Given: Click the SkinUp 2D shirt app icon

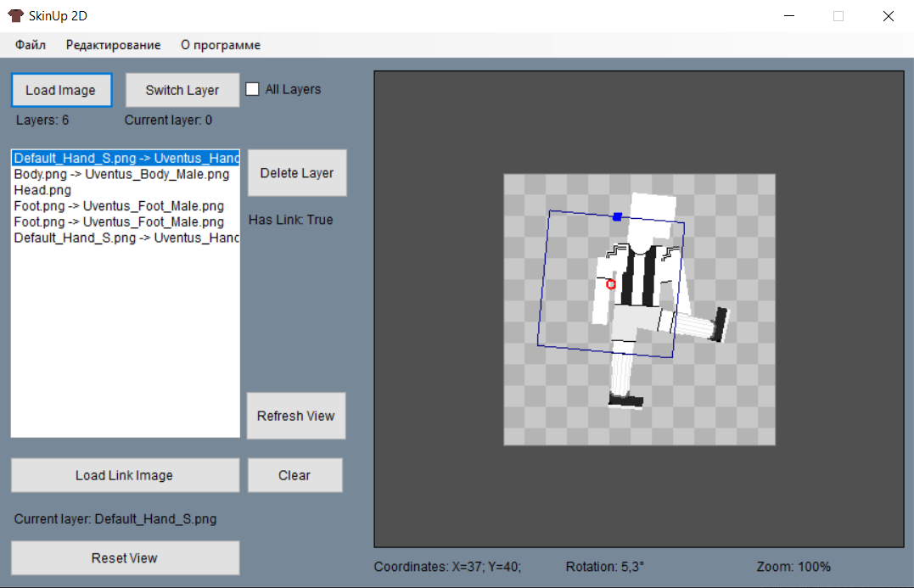Looking at the screenshot, I should point(16,16).
